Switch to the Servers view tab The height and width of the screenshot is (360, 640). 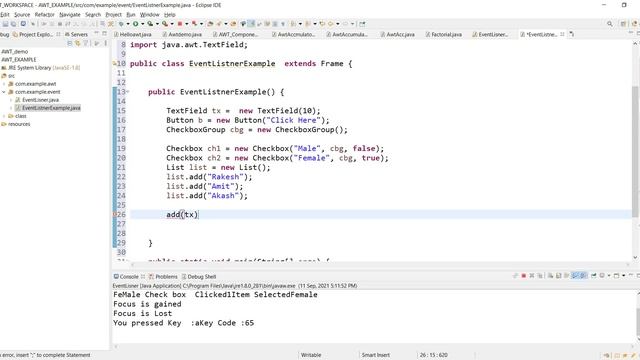click(76, 34)
